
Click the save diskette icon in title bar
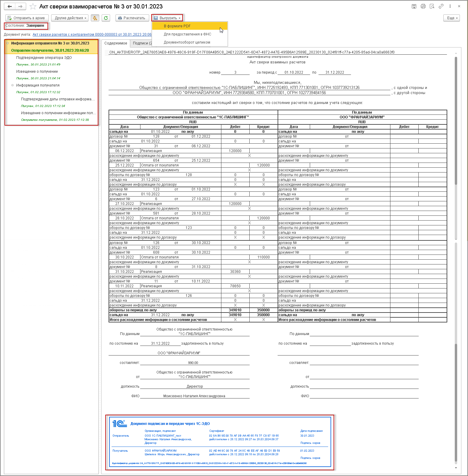[414, 6]
